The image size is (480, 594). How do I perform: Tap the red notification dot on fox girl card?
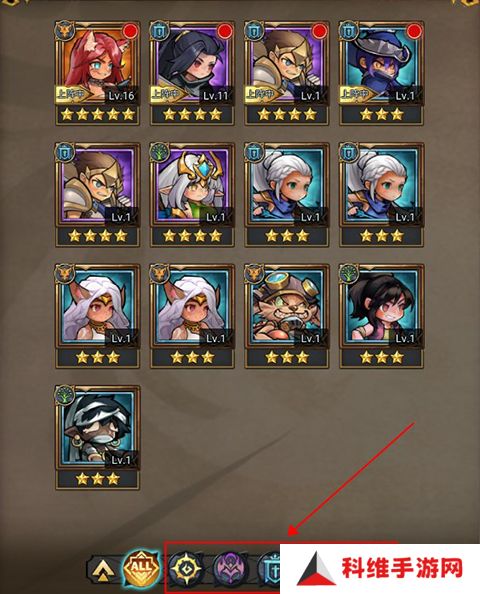[130, 31]
